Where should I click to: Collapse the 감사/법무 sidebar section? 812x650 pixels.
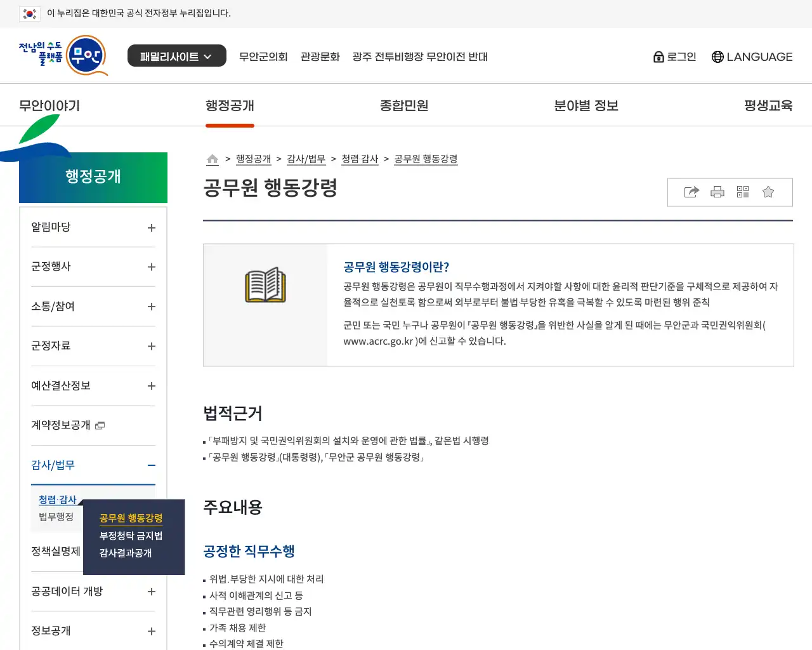(x=151, y=465)
